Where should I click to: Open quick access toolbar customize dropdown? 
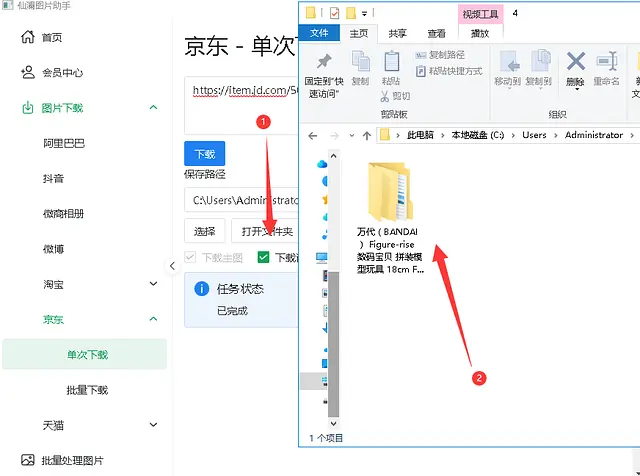click(x=364, y=14)
